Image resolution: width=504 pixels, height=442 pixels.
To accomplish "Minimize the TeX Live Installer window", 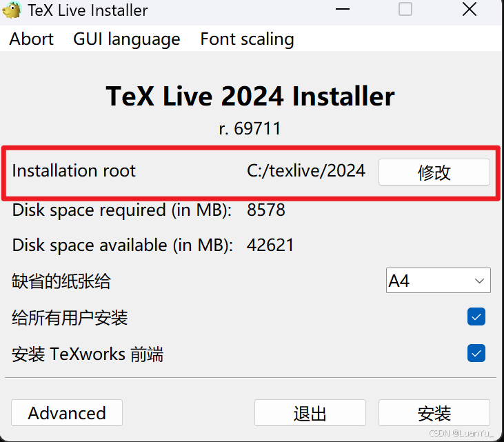I will (x=343, y=9).
